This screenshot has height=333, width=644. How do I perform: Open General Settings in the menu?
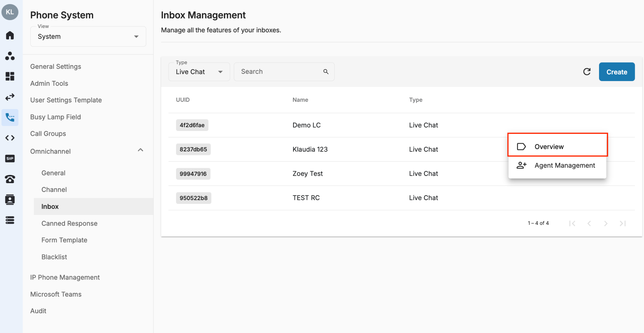coord(56,67)
